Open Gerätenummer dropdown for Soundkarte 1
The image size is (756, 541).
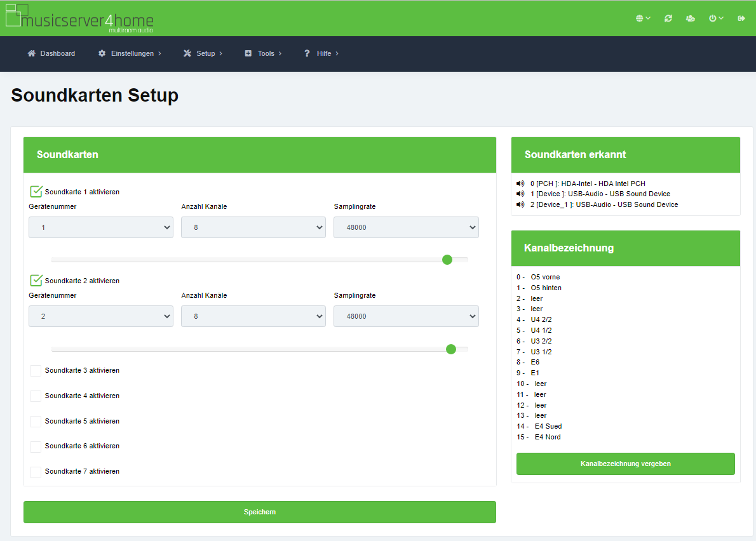tap(101, 227)
